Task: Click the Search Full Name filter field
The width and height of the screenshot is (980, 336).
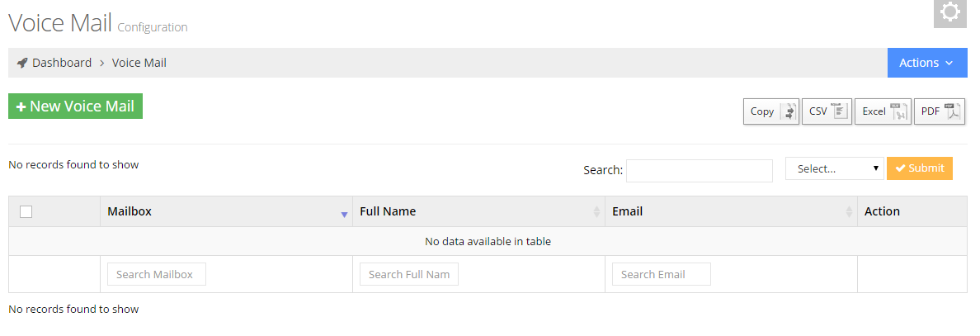Action: pyautogui.click(x=409, y=274)
